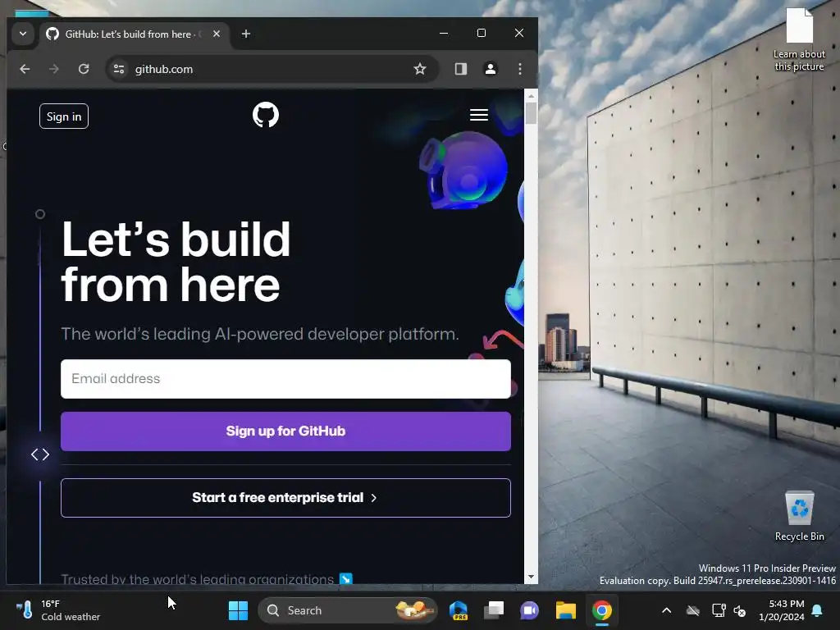840x630 pixels.
Task: Minimize the Chrome window
Action: coord(444,33)
